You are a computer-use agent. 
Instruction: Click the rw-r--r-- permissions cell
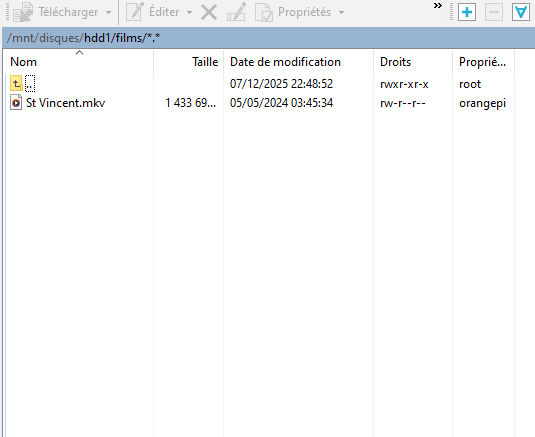tap(403, 103)
